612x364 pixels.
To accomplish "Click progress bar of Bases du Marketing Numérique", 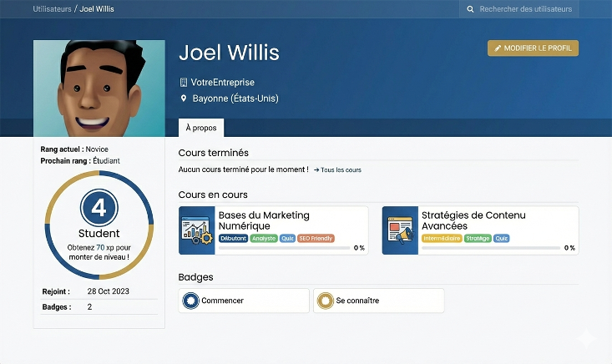I will (x=285, y=248).
